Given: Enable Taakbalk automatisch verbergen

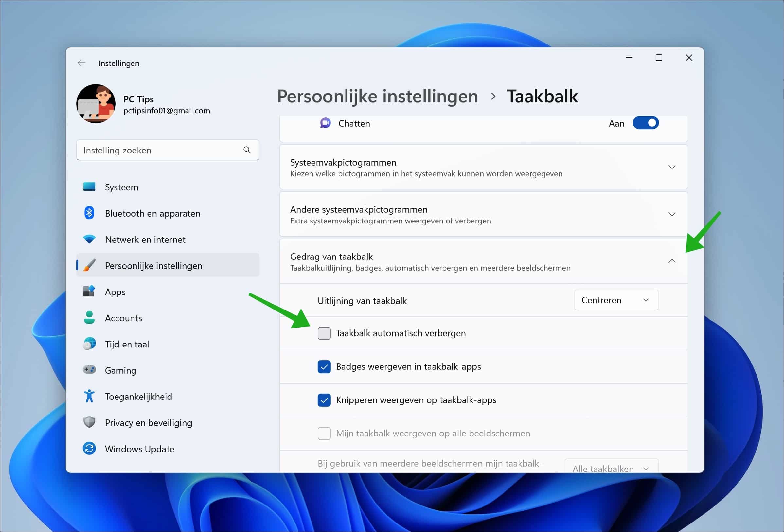Looking at the screenshot, I should point(324,333).
